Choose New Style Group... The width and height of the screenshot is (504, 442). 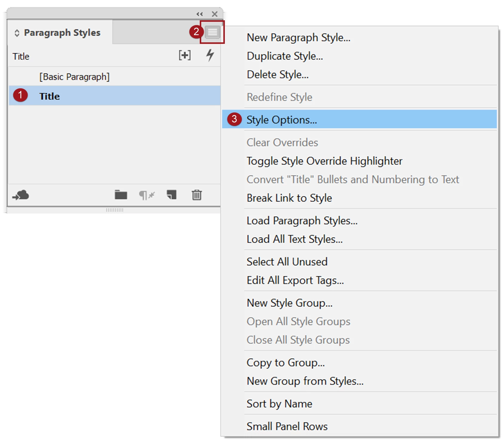coord(359,303)
